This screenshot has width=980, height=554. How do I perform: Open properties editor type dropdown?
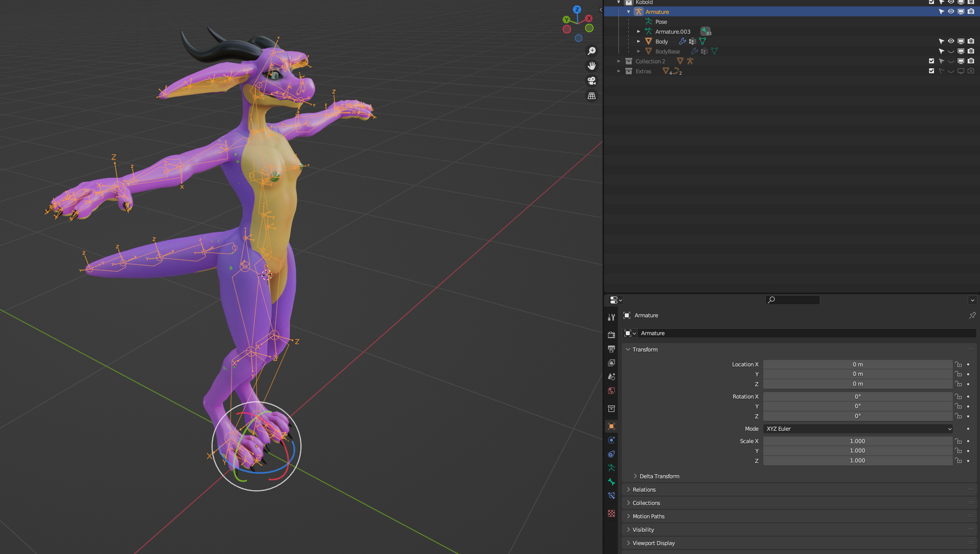[616, 300]
